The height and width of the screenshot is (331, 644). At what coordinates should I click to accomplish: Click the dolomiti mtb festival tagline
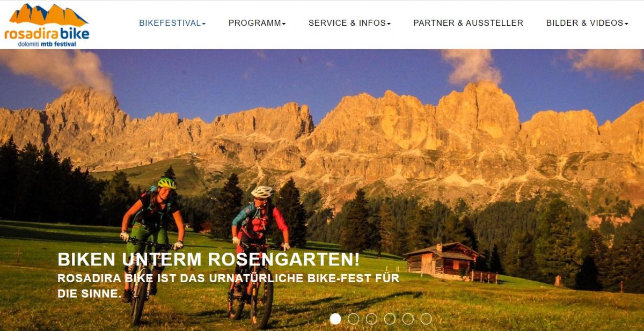click(47, 44)
